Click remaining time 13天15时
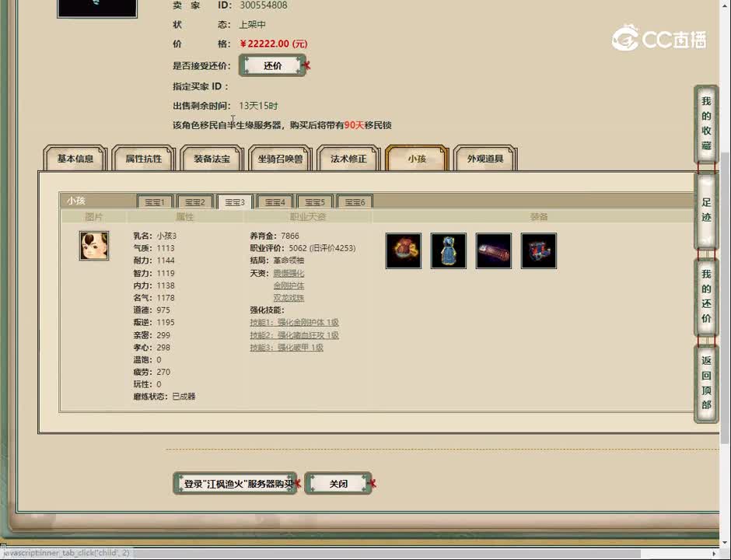Image resolution: width=731 pixels, height=560 pixels. tap(258, 106)
